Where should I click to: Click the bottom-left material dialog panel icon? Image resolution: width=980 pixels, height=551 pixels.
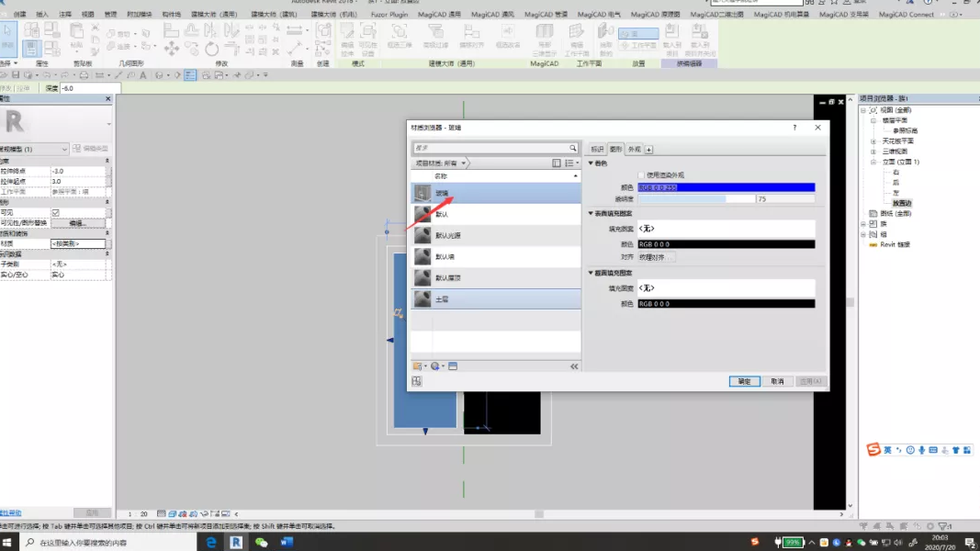[417, 381]
